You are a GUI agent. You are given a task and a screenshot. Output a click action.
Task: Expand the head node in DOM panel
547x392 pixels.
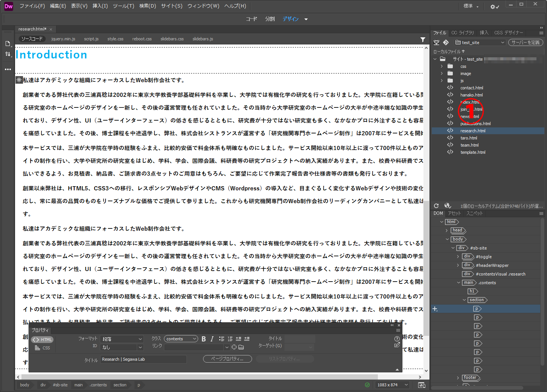(447, 230)
